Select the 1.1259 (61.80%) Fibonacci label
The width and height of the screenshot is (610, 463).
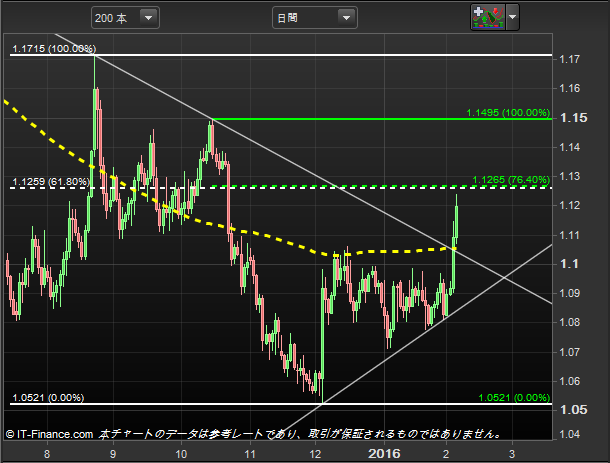tap(51, 182)
